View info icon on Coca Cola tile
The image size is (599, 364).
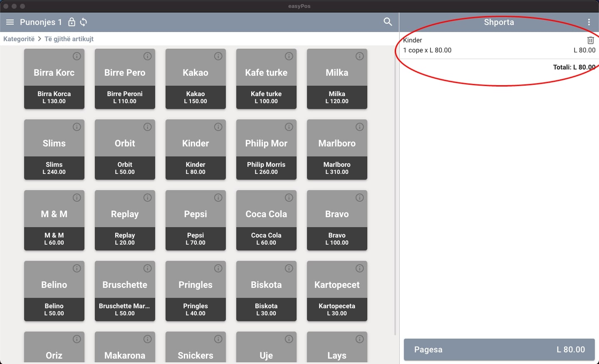(289, 198)
